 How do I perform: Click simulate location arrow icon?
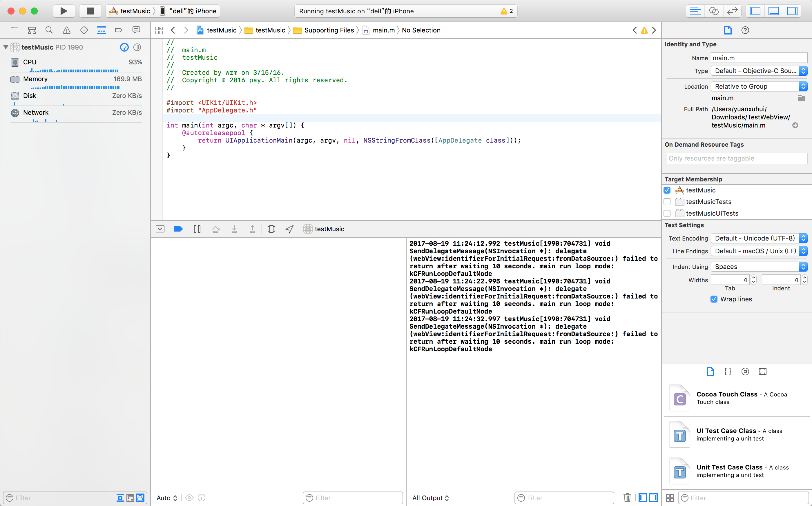pyautogui.click(x=289, y=229)
